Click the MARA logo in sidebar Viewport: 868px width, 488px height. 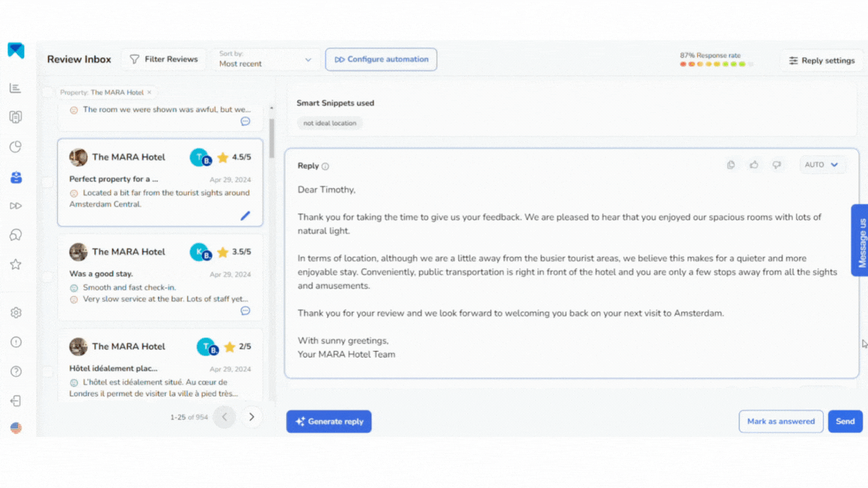[16, 50]
